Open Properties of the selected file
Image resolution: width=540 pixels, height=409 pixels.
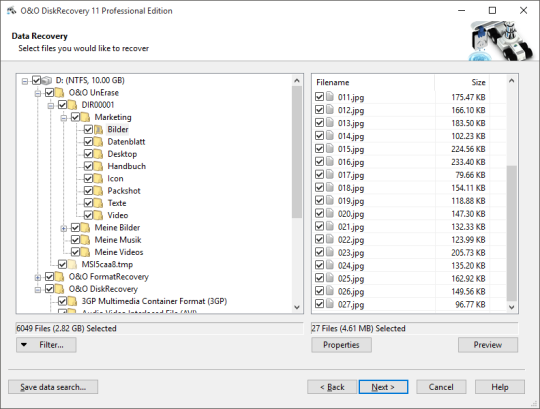pos(341,345)
